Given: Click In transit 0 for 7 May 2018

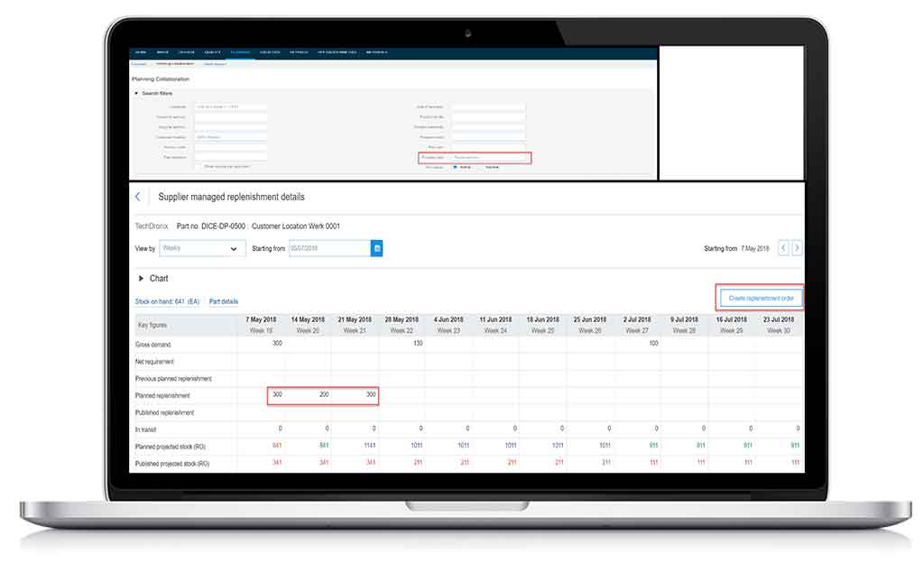Looking at the screenshot, I should click(x=280, y=429).
